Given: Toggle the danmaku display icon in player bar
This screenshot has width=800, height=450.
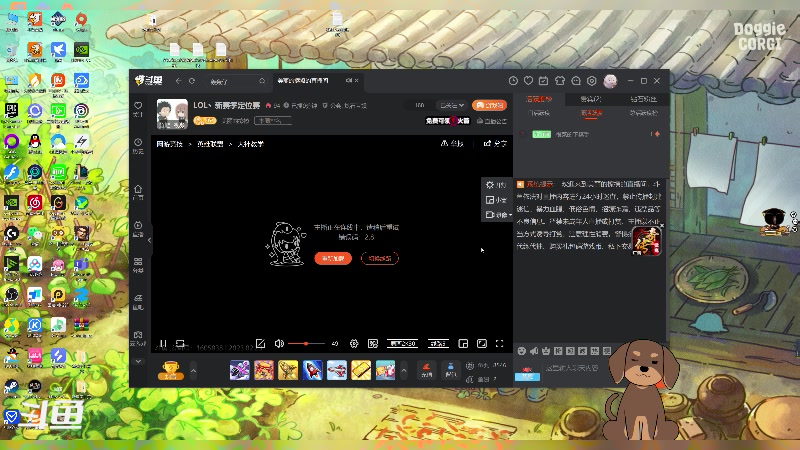Looking at the screenshot, I should pyautogui.click(x=373, y=343).
